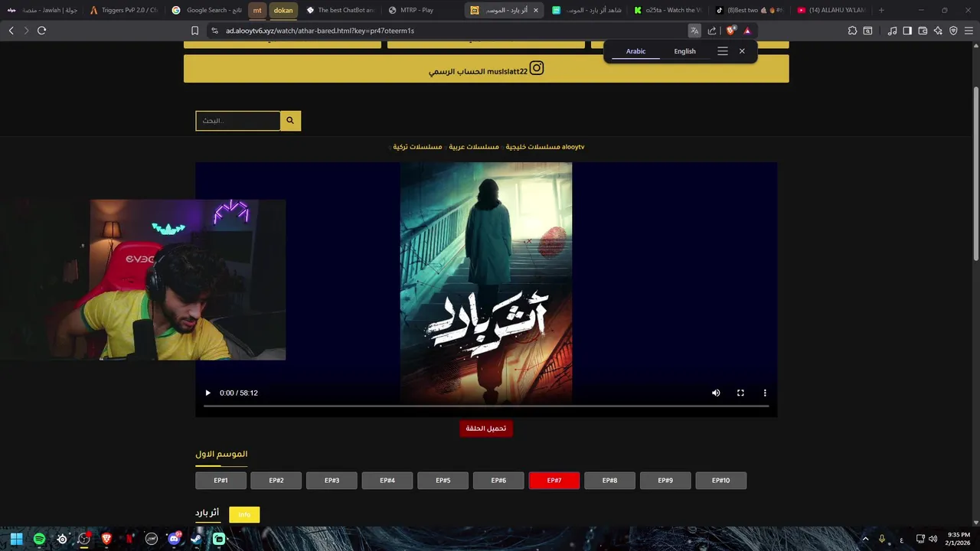This screenshot has width=980, height=551.
Task: Open Brave browser from the taskbar
Action: [x=106, y=539]
